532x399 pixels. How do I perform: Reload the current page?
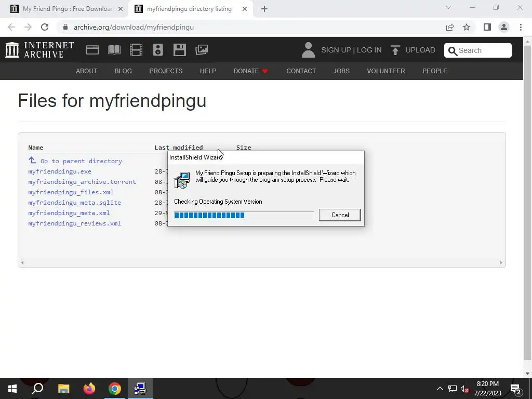coord(45,27)
